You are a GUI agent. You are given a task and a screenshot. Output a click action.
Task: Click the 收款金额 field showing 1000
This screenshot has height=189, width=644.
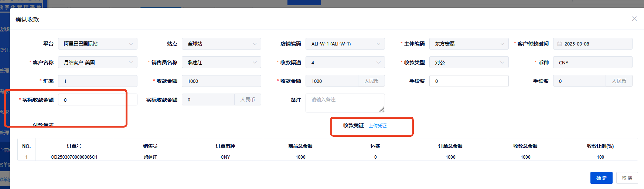(x=221, y=81)
